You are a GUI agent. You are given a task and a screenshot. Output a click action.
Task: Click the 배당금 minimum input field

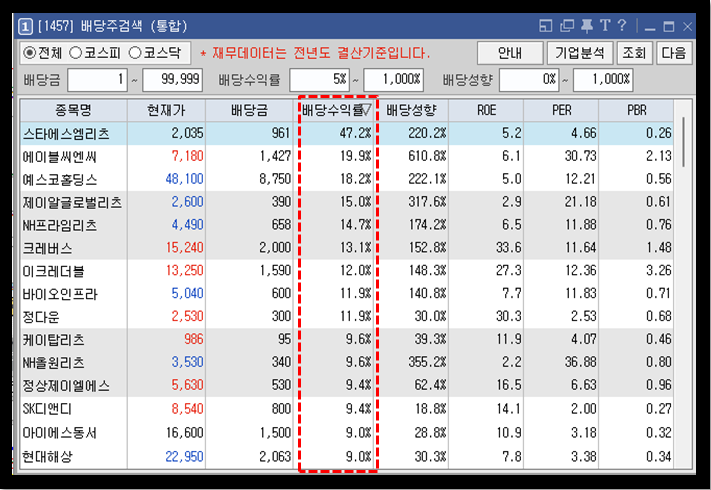pos(97,80)
